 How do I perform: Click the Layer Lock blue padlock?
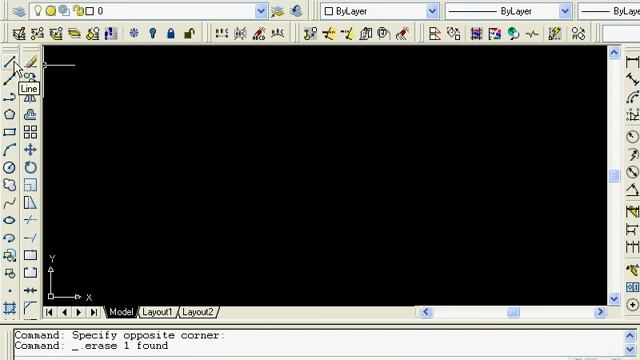171,33
